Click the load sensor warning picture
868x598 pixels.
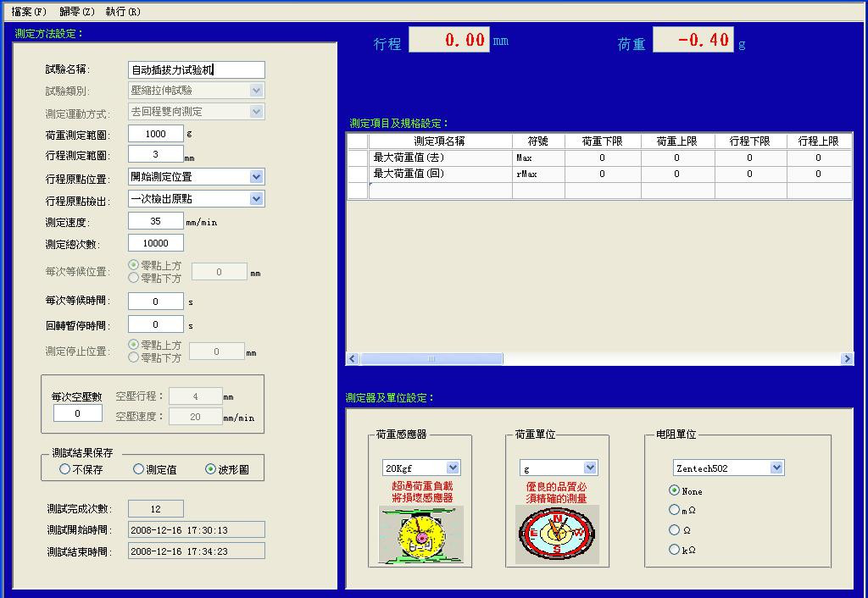click(420, 536)
